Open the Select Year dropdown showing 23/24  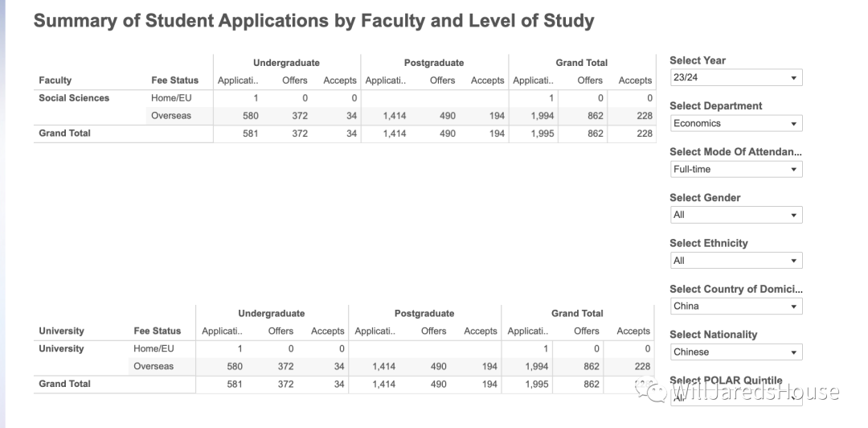(735, 77)
